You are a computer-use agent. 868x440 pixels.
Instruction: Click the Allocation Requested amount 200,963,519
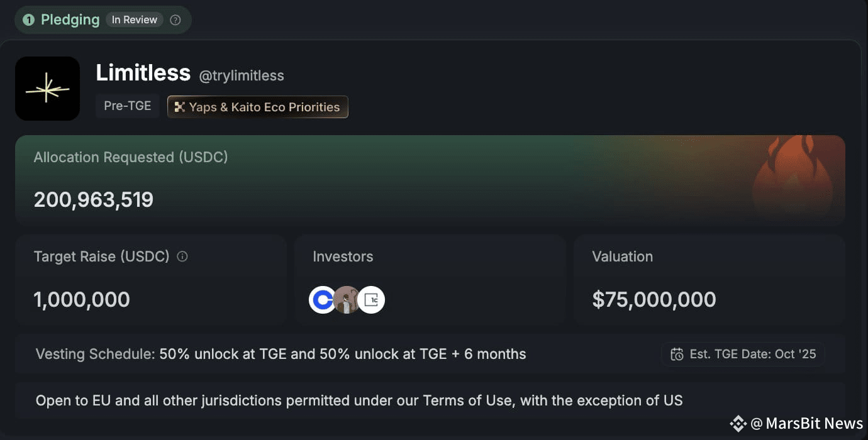pyautogui.click(x=94, y=200)
